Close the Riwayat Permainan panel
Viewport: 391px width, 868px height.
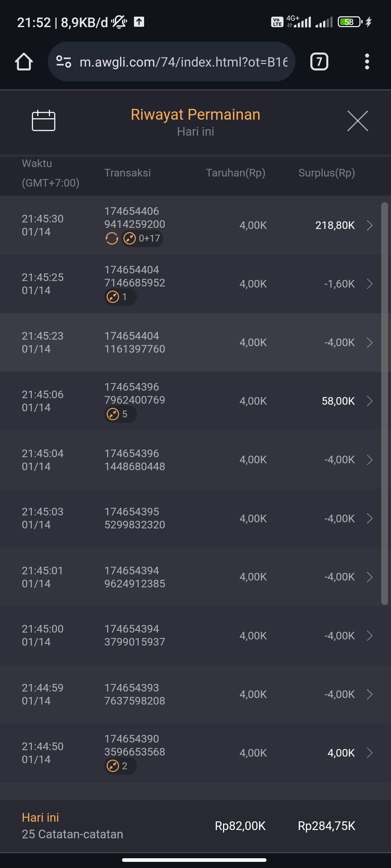click(x=357, y=121)
